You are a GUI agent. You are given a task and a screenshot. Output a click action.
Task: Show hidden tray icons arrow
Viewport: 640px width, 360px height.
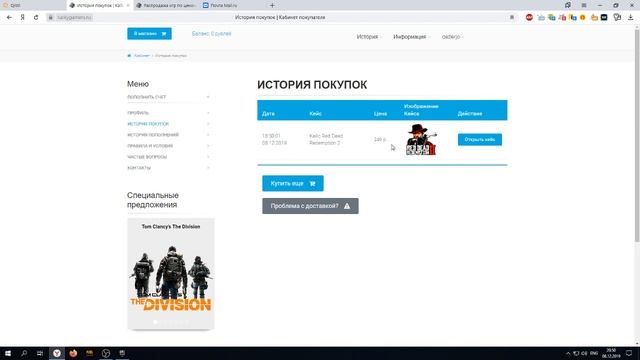click(x=568, y=353)
